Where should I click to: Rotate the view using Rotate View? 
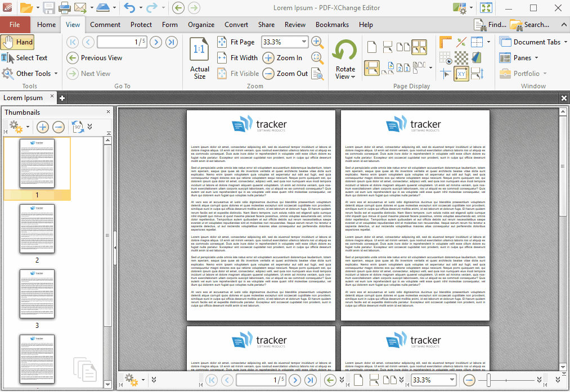click(x=345, y=59)
